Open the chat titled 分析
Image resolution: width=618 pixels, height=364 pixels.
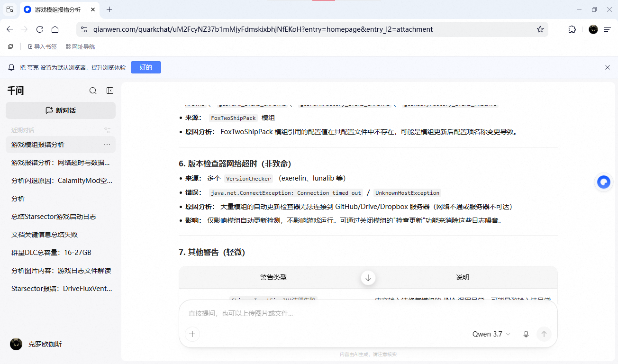[x=61, y=199]
